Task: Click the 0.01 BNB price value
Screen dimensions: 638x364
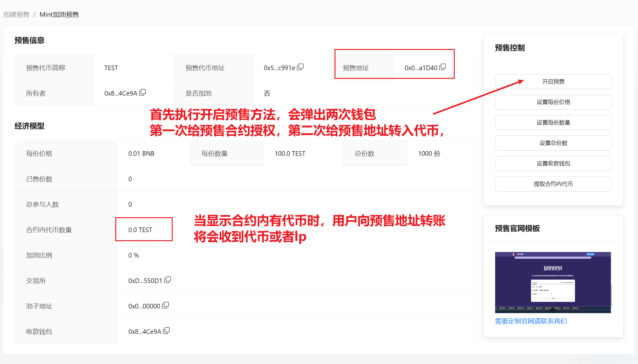Action: pos(141,154)
